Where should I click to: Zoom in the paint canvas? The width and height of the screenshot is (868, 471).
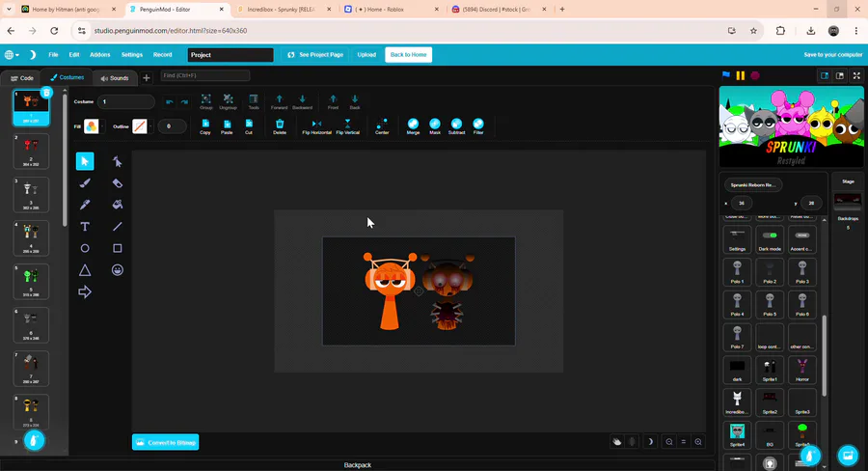698,442
